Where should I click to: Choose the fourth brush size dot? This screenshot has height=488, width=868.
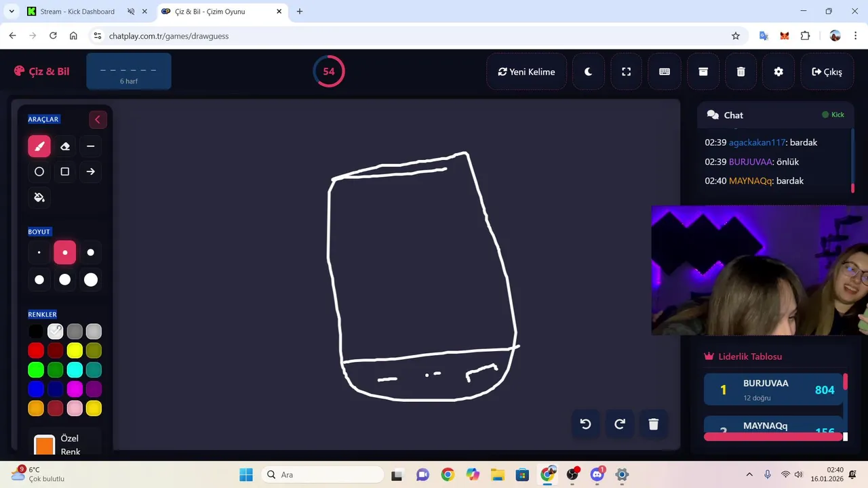pyautogui.click(x=39, y=280)
